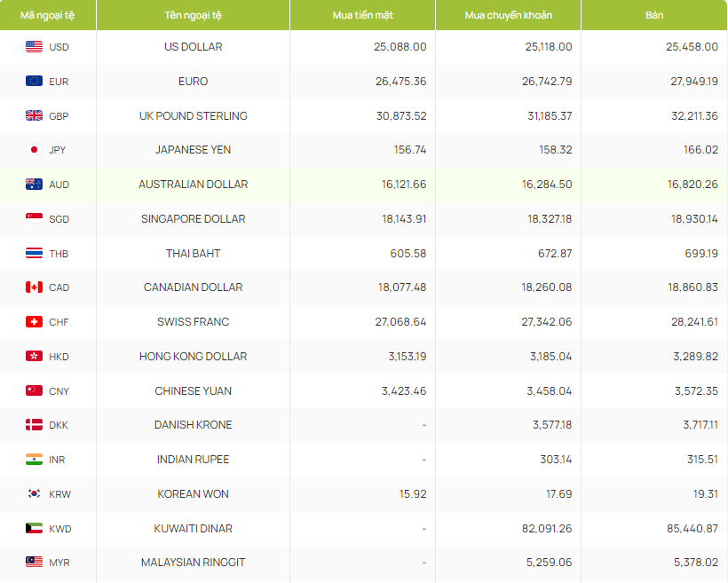
Task: Click the "Mua chuyển khoản" column header
Action: pos(508,15)
